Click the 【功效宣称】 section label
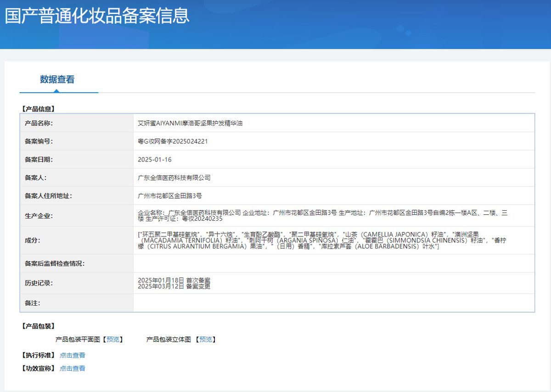Viewport: 551px width, 392px height. (x=38, y=368)
